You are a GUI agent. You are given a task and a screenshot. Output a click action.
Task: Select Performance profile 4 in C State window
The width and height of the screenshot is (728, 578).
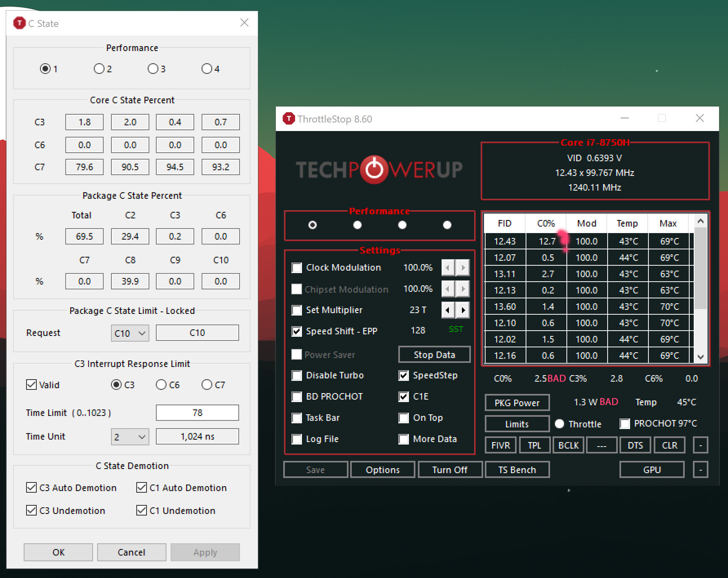(207, 69)
